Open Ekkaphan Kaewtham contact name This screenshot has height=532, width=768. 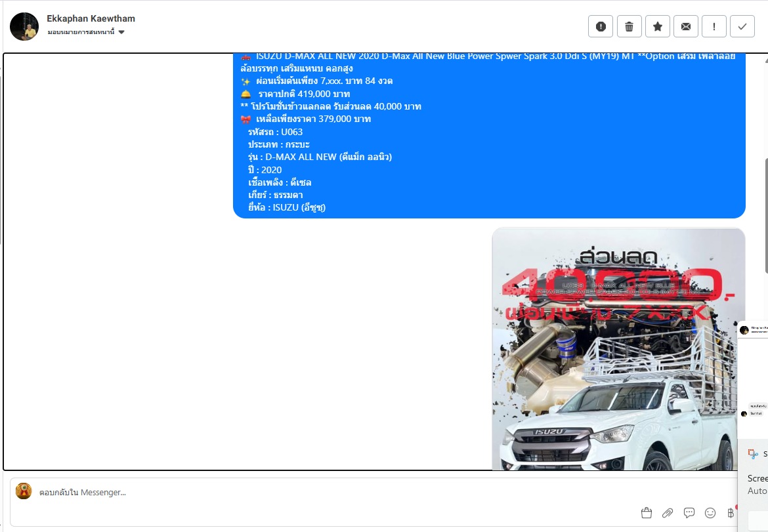coord(91,18)
